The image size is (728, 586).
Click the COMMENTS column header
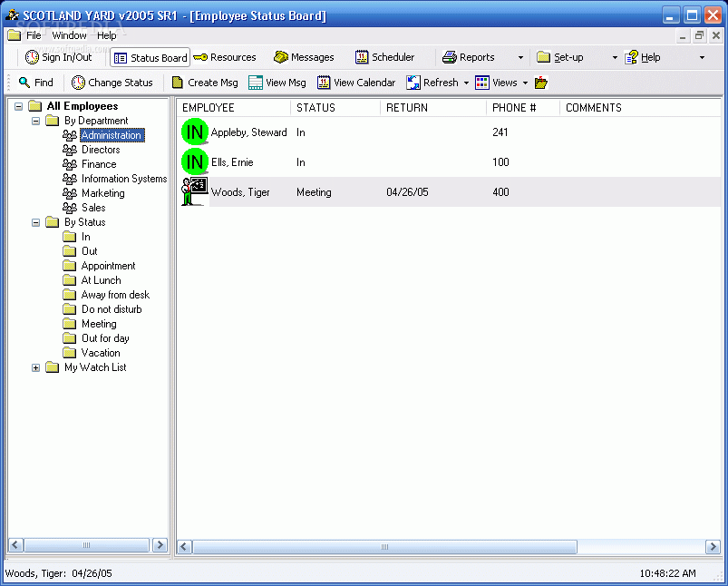click(x=640, y=108)
